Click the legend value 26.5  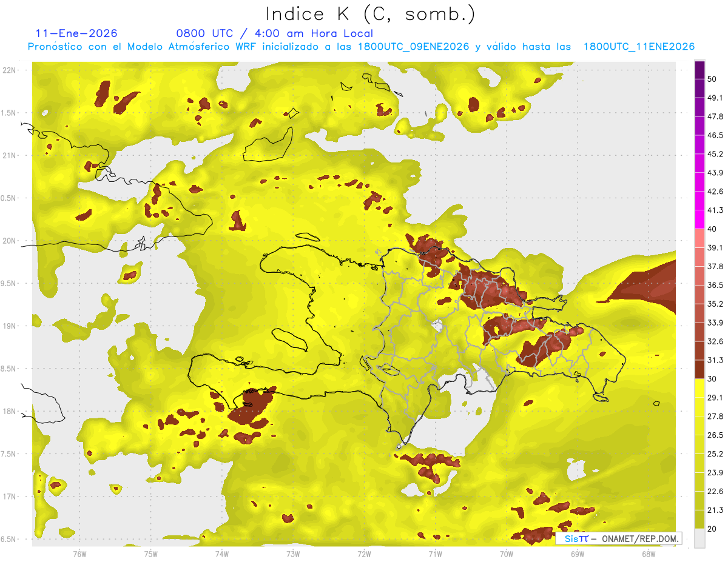pos(715,435)
